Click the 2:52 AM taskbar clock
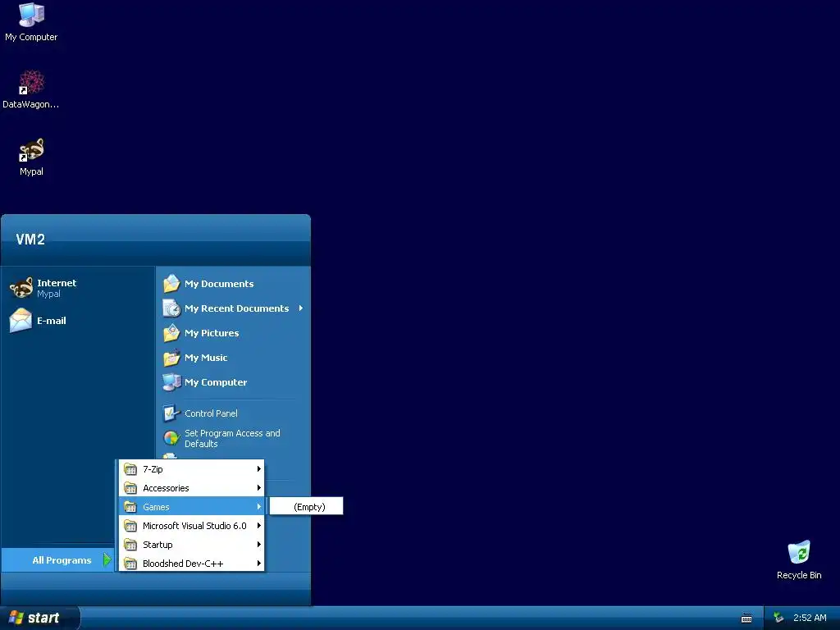The height and width of the screenshot is (630, 840). click(x=810, y=618)
